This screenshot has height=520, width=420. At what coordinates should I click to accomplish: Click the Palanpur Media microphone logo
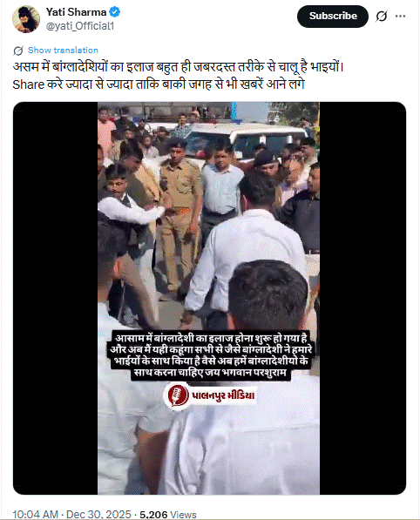177,395
